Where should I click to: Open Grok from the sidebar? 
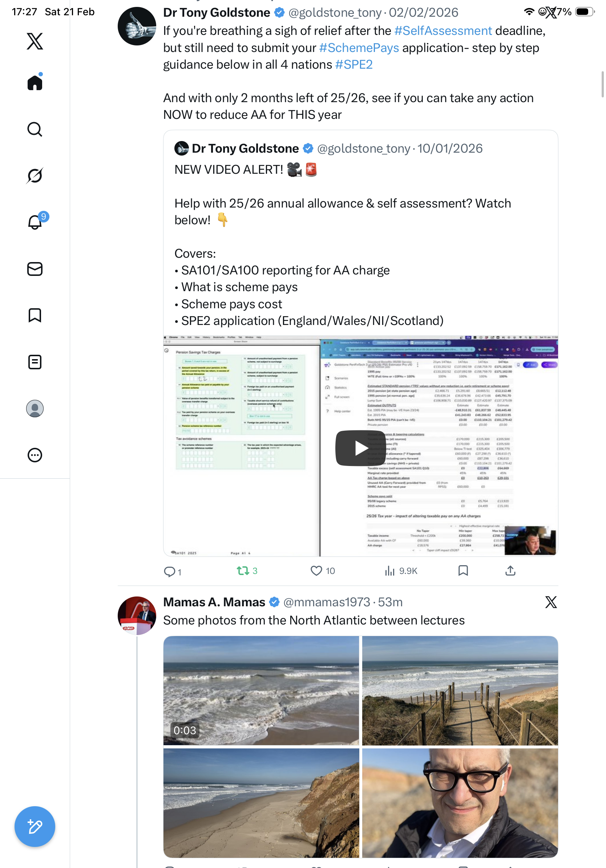pyautogui.click(x=35, y=176)
